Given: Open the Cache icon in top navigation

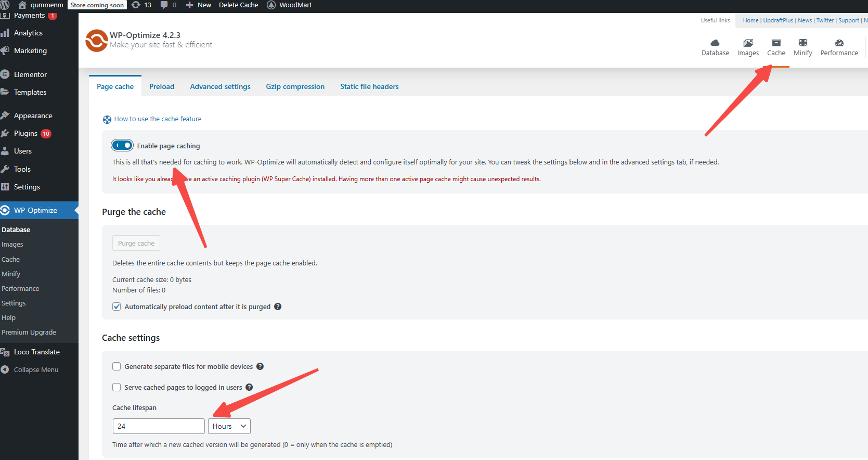Looking at the screenshot, I should [776, 43].
